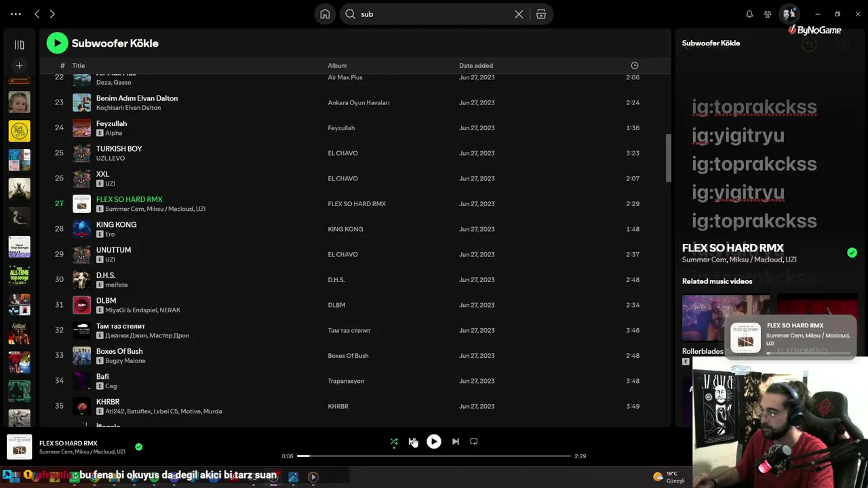Select the track XXL
Viewport: 868px width, 488px height.
click(x=102, y=174)
